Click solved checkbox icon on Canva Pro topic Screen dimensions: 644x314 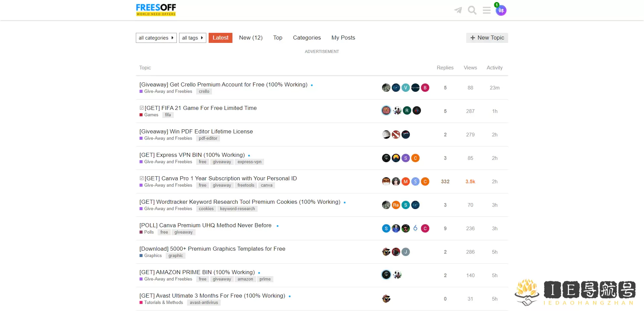click(x=142, y=178)
